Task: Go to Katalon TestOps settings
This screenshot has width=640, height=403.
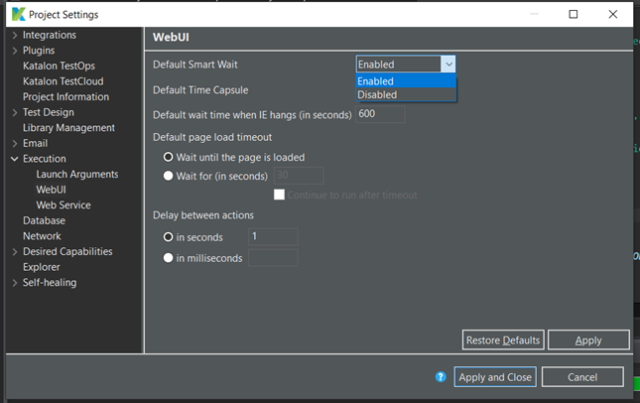Action: (66, 66)
